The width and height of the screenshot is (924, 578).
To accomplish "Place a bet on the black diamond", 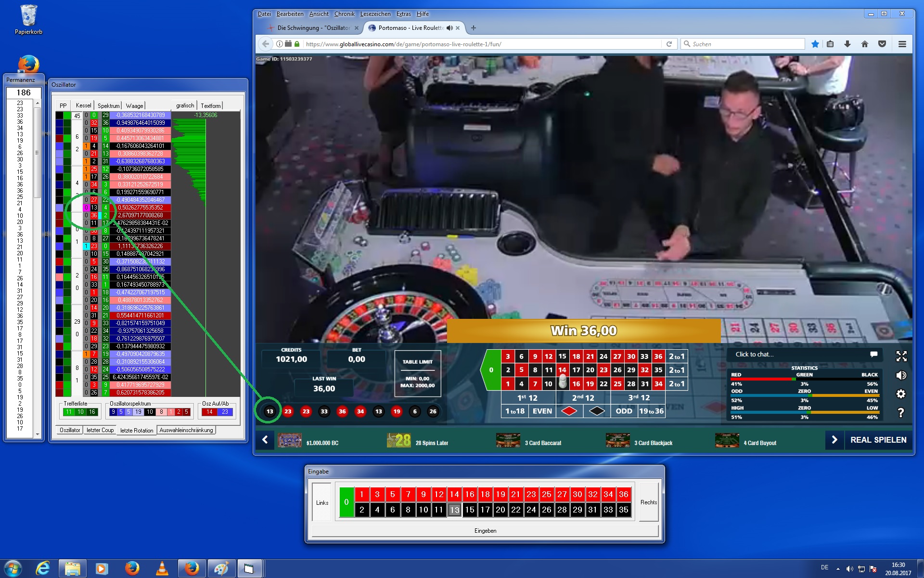I will coord(597,411).
